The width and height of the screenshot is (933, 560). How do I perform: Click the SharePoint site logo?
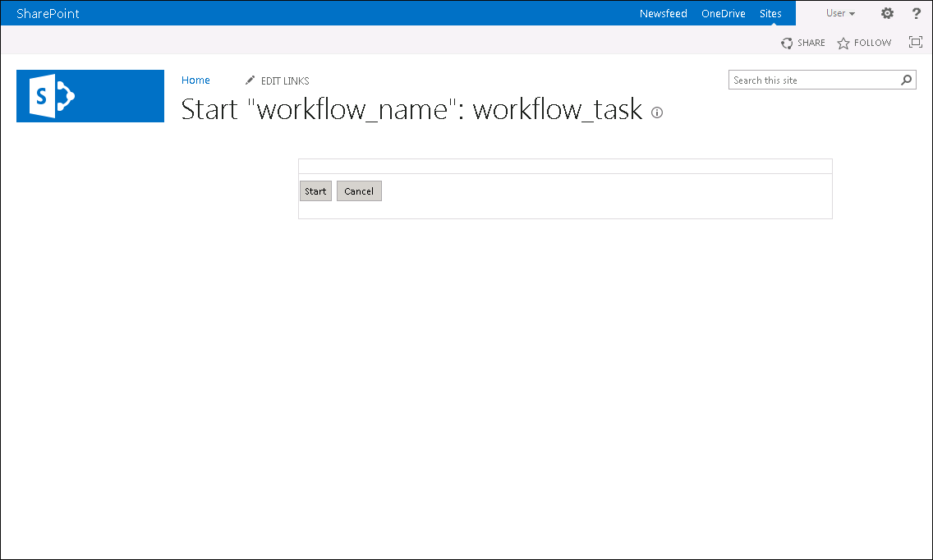[x=90, y=96]
